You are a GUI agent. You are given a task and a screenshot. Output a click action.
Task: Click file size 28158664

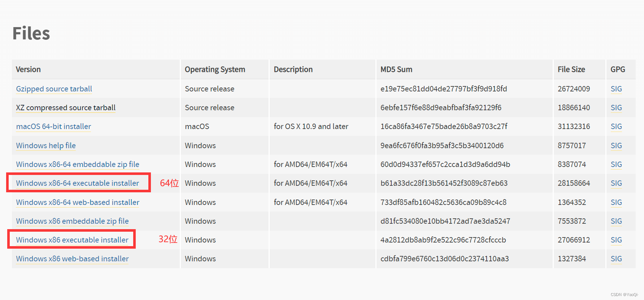(x=574, y=183)
